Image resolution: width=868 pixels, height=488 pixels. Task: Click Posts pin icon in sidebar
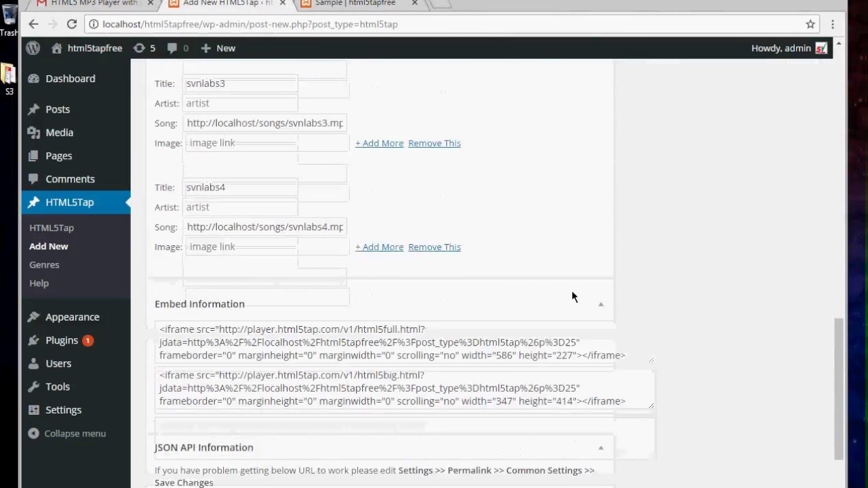pyautogui.click(x=33, y=109)
